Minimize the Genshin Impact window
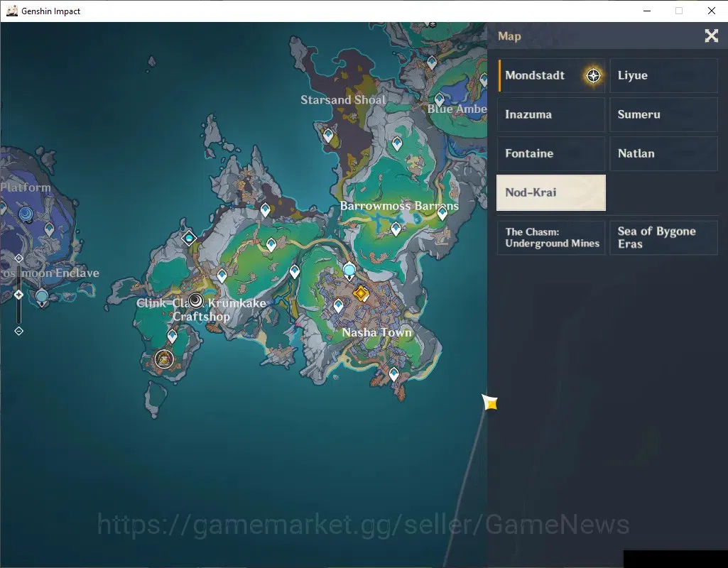The width and height of the screenshot is (728, 568). pyautogui.click(x=647, y=11)
